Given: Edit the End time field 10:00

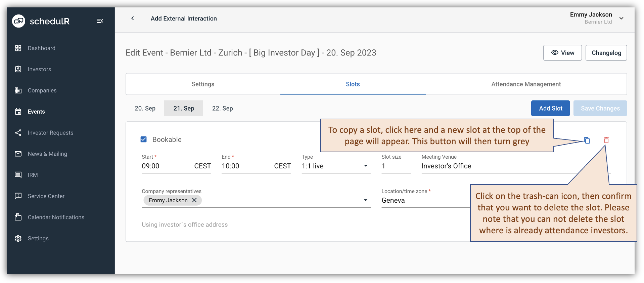Looking at the screenshot, I should coord(256,166).
